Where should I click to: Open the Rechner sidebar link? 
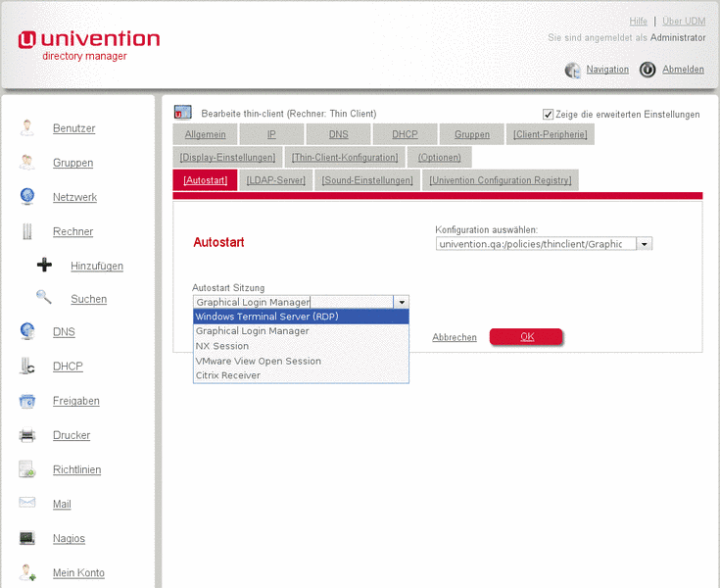point(73,231)
